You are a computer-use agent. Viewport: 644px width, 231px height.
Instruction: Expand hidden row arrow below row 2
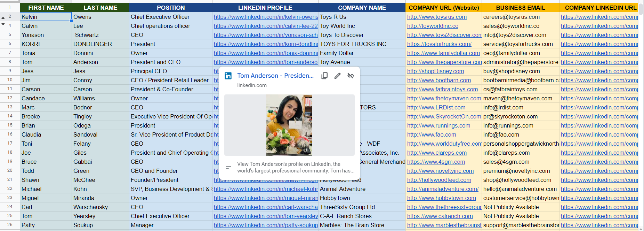point(3,24)
